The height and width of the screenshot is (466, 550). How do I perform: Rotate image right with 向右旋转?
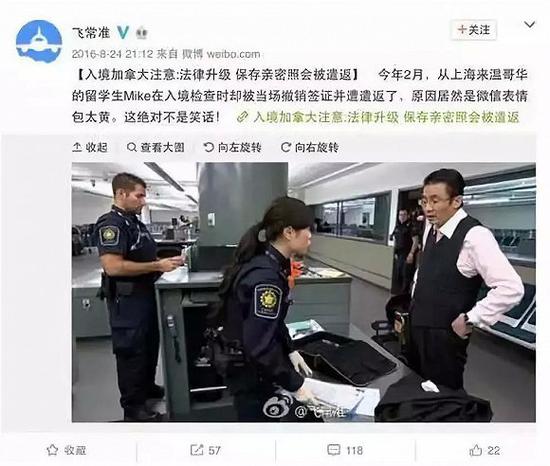click(x=310, y=147)
